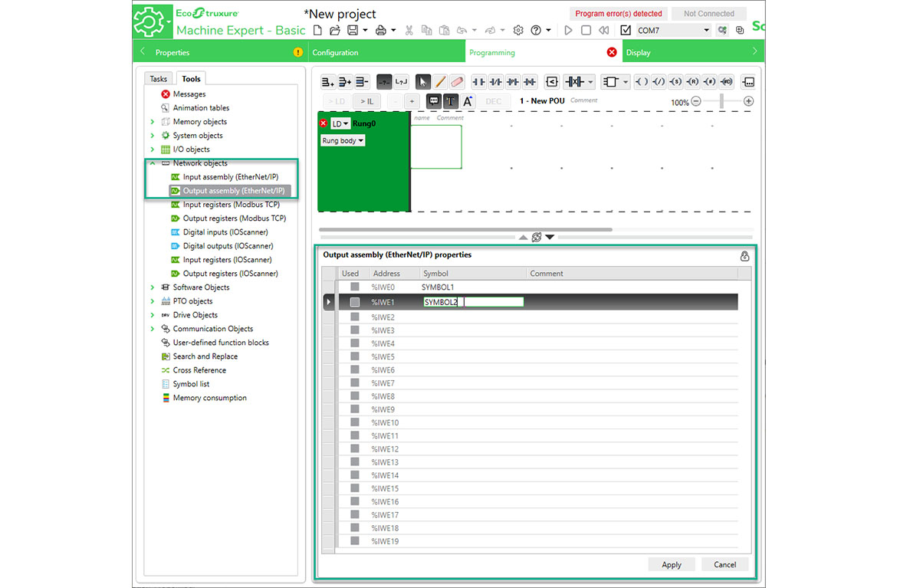This screenshot has height=588, width=920.
Task: Insert a normally open contact
Action: [x=478, y=81]
